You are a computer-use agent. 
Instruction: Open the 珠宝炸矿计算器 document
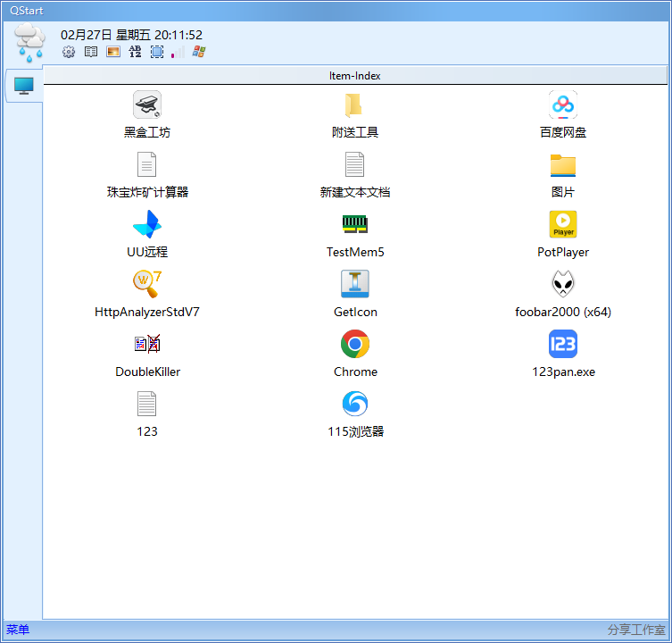coord(147,174)
